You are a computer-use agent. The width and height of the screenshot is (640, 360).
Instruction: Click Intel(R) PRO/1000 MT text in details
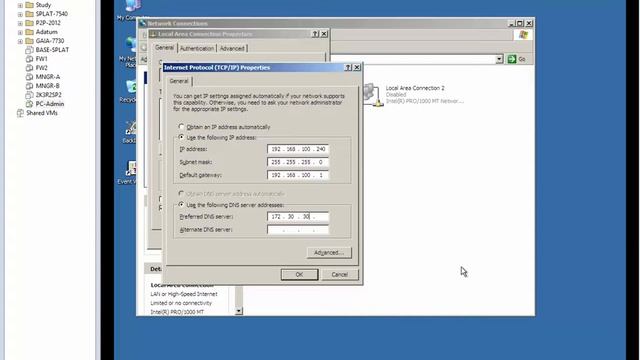[177, 312]
